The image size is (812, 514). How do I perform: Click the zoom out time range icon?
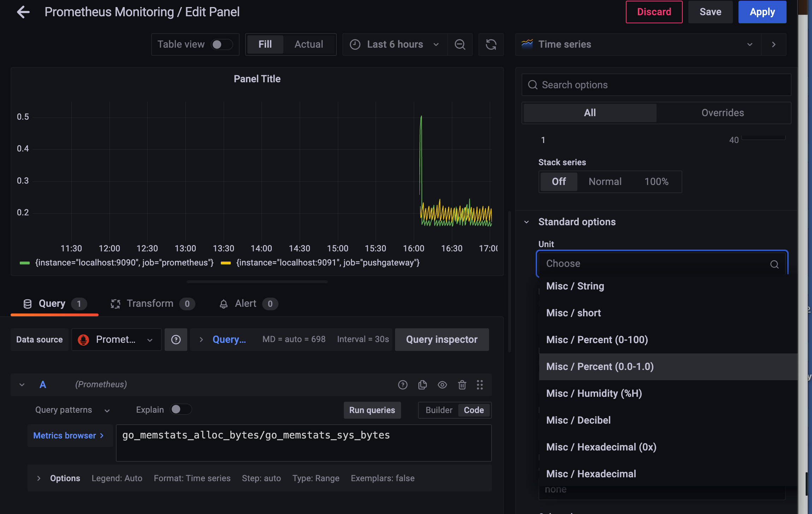(x=460, y=44)
